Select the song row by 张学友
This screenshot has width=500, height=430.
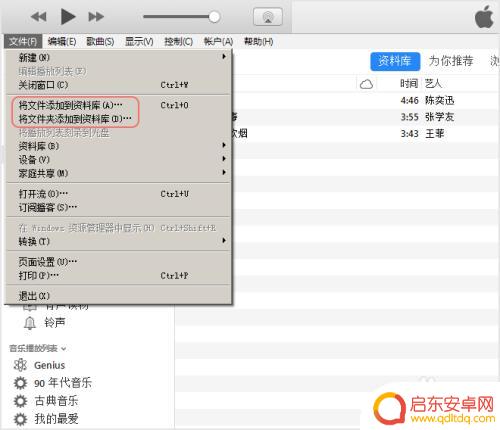pyautogui.click(x=366, y=117)
